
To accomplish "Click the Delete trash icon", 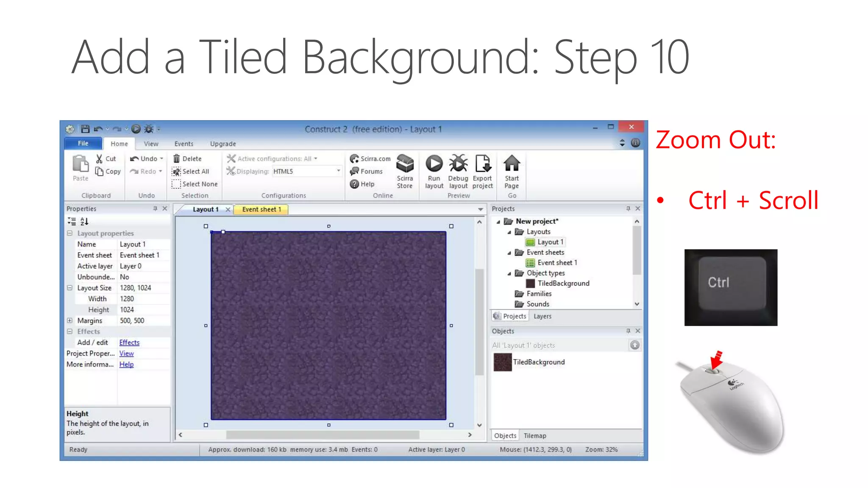I will point(177,158).
